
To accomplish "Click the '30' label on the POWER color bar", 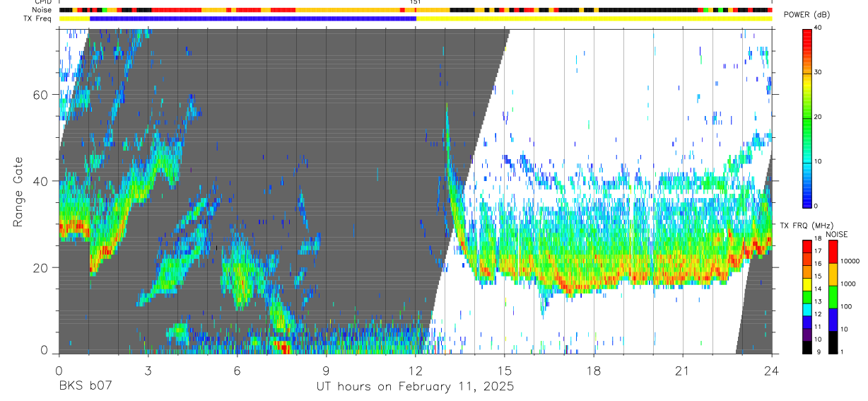I will (x=819, y=73).
